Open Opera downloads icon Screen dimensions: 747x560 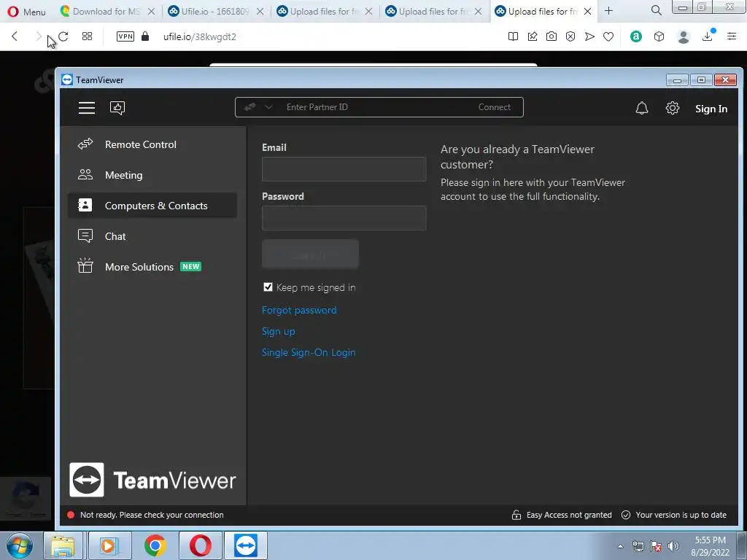click(708, 36)
